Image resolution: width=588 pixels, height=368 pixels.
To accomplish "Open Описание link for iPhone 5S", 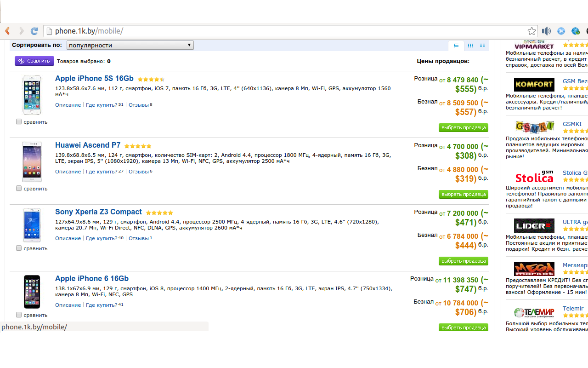I will (68, 105).
